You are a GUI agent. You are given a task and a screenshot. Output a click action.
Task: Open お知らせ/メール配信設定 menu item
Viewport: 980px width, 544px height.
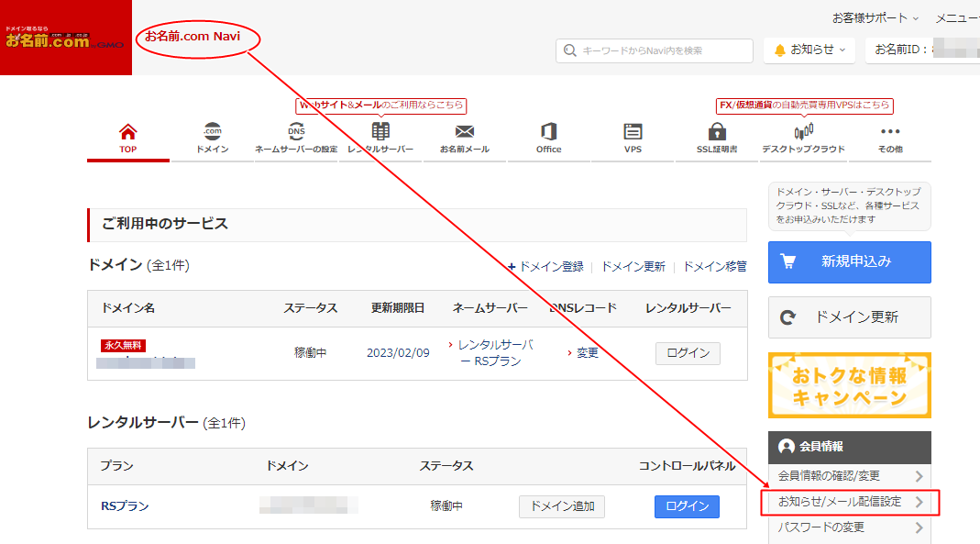tap(850, 502)
